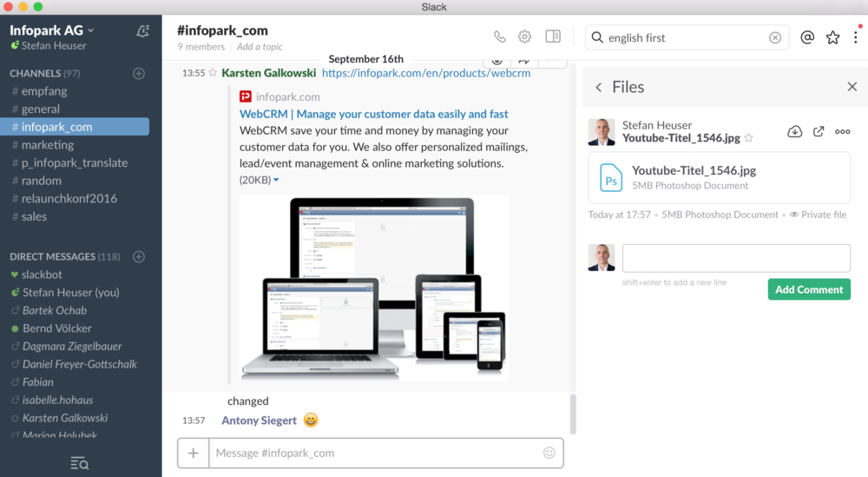Open the infopark.com/en/products/webcrm URL
The height and width of the screenshot is (477, 868).
click(425, 73)
